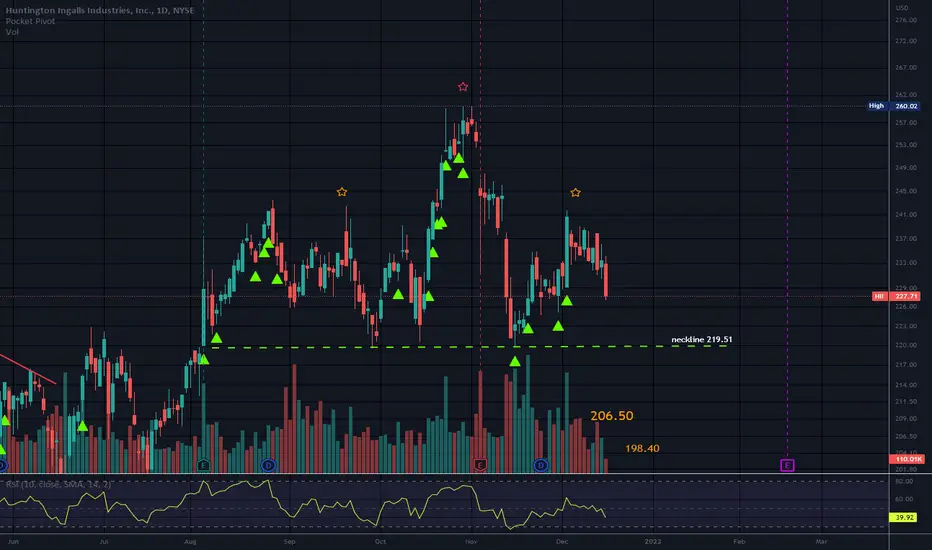Viewport: 932px width, 550px height.
Task: Select the orange star above the December high
Action: click(575, 192)
